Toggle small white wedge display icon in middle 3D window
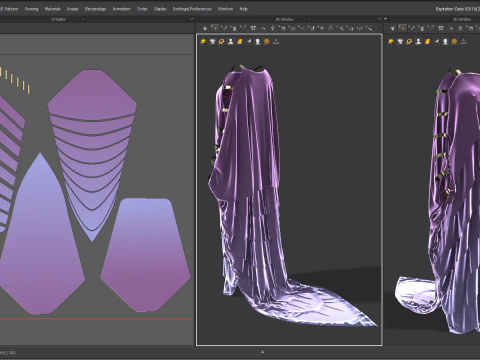 click(x=249, y=42)
